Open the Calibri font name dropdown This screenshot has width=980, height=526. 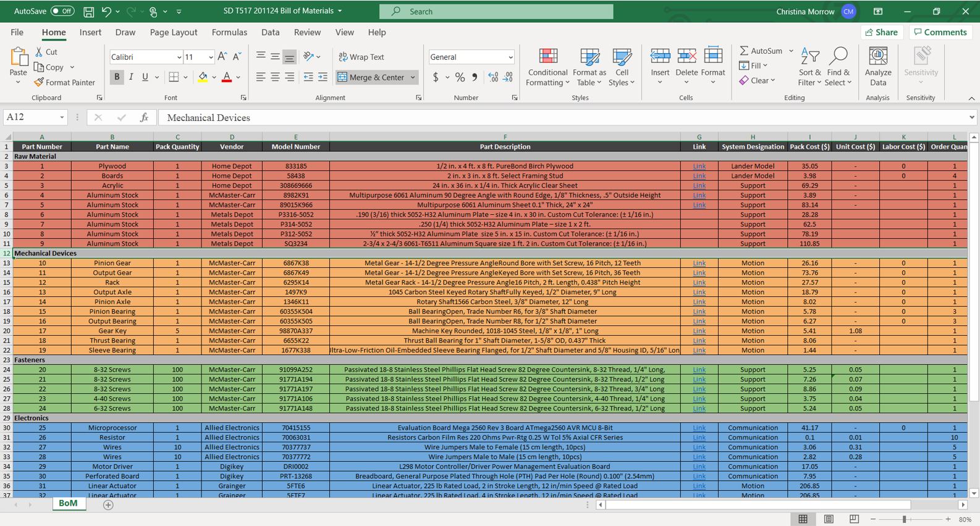click(x=179, y=57)
